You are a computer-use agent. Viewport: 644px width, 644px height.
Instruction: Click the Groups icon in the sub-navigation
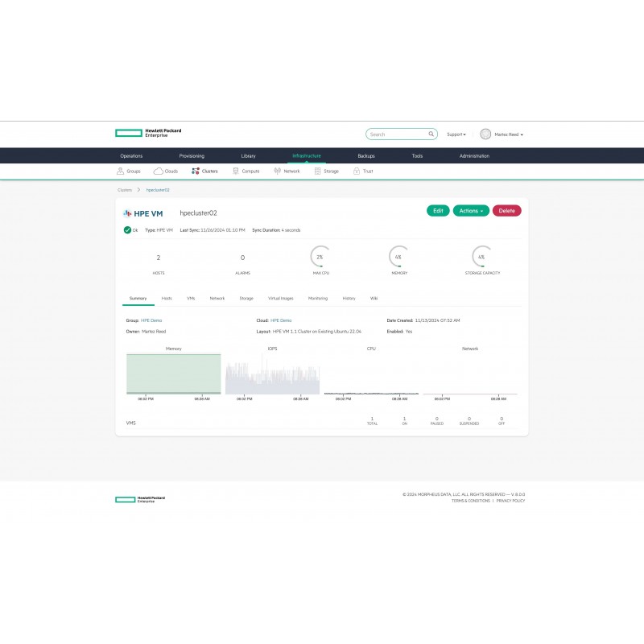[x=120, y=171]
